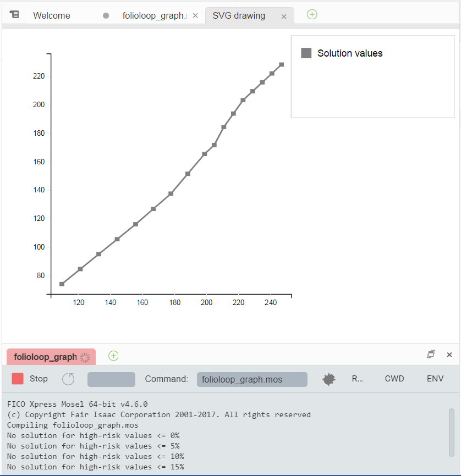This screenshot has width=461, height=476.
Task: Focus the Command field with folioloop_graph.mos
Action: pos(252,379)
